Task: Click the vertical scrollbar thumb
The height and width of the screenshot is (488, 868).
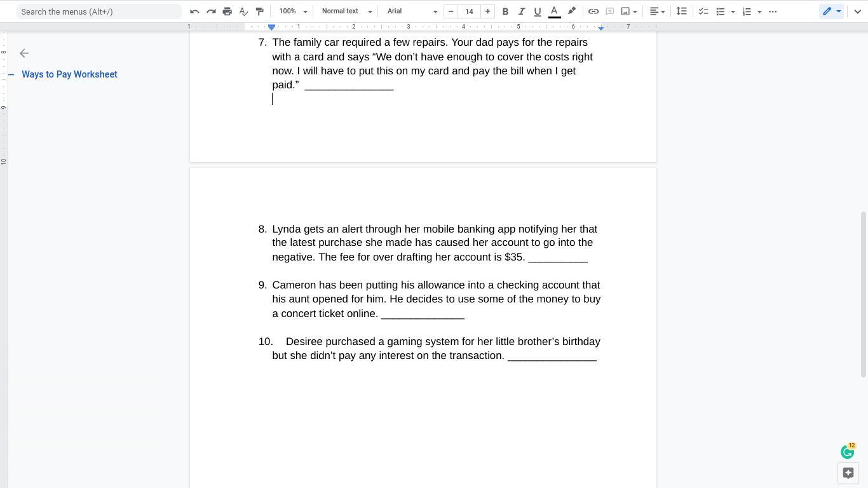Action: (x=864, y=294)
